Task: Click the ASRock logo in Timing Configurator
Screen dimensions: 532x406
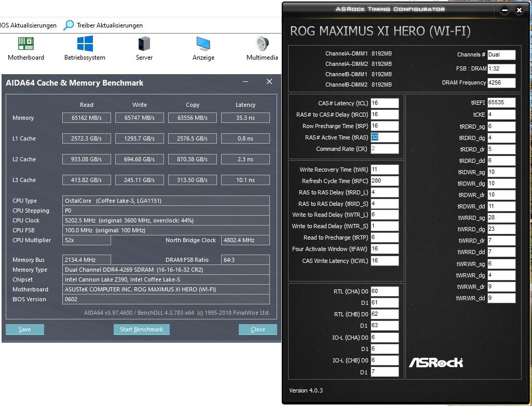Action: [435, 362]
